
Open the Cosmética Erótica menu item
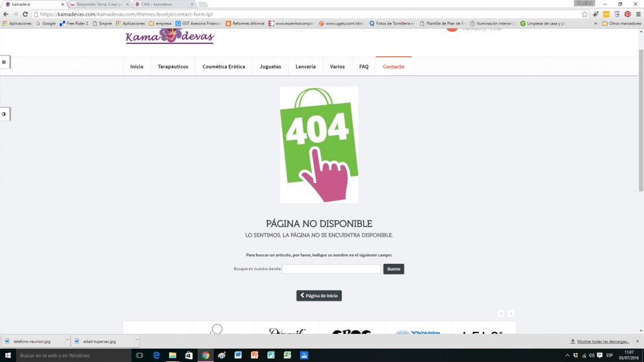pos(224,67)
